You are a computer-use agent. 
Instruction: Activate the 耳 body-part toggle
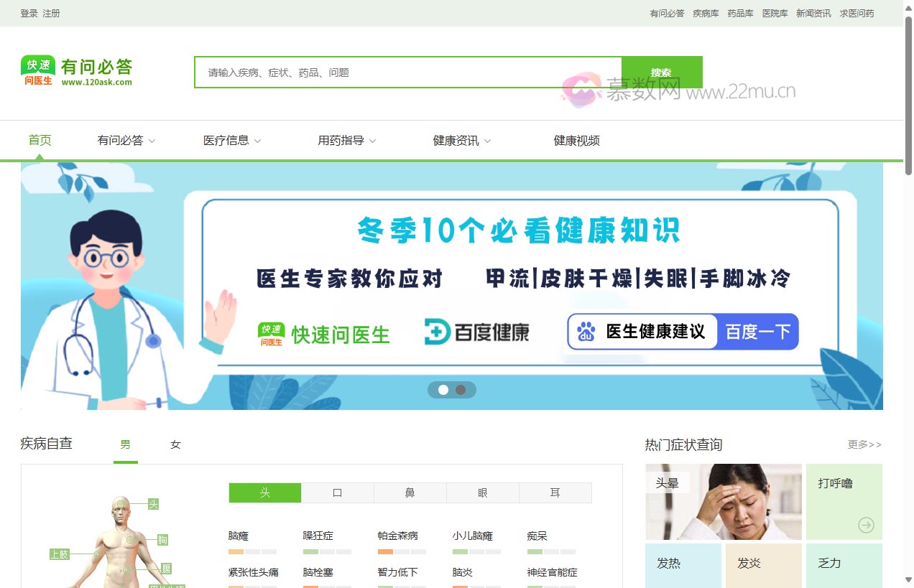click(555, 493)
